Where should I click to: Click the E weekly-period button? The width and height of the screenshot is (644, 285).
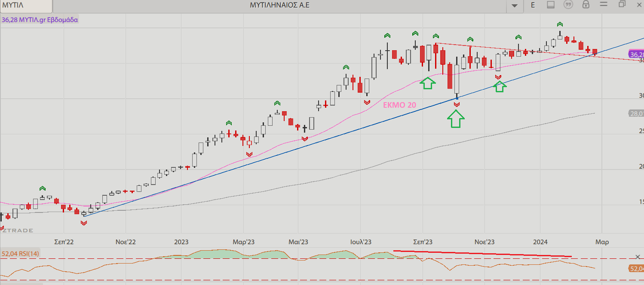pos(533,5)
